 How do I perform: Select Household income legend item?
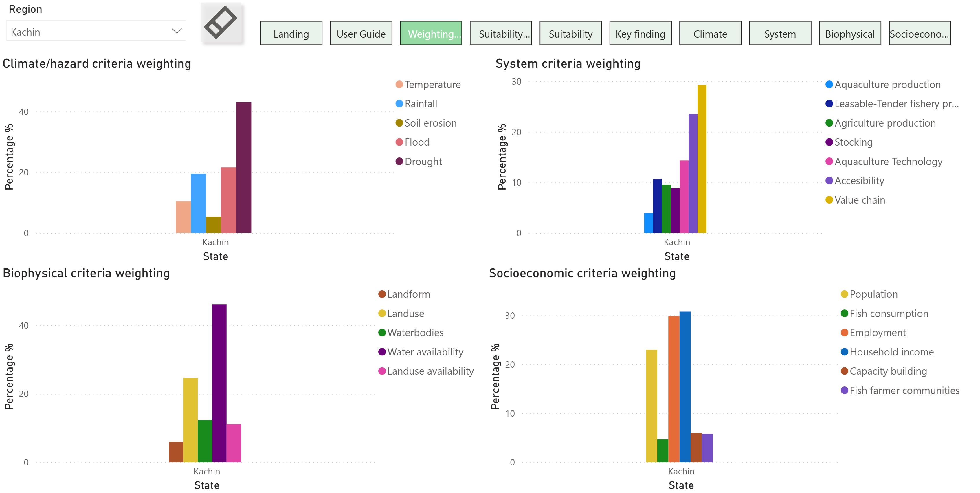pos(887,352)
